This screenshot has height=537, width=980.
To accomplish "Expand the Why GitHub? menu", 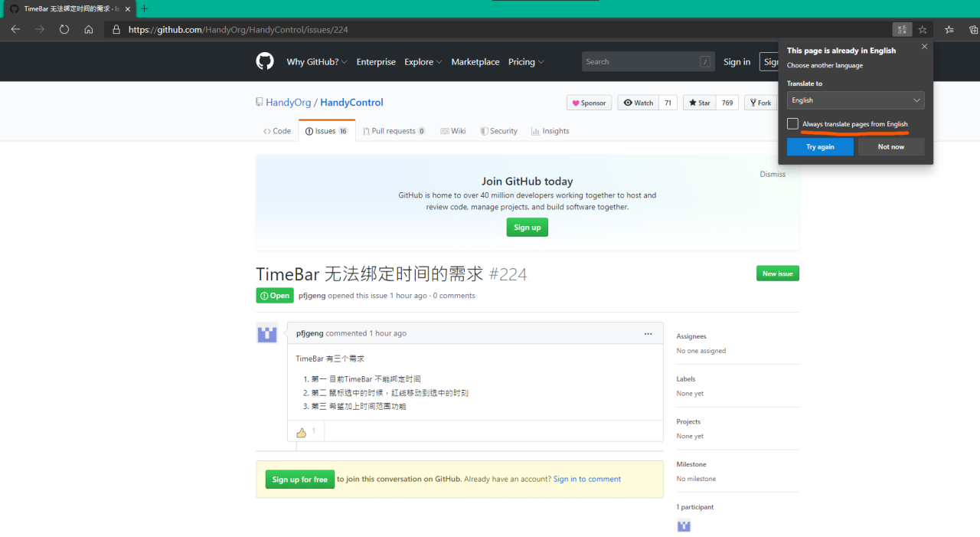I will tap(316, 62).
